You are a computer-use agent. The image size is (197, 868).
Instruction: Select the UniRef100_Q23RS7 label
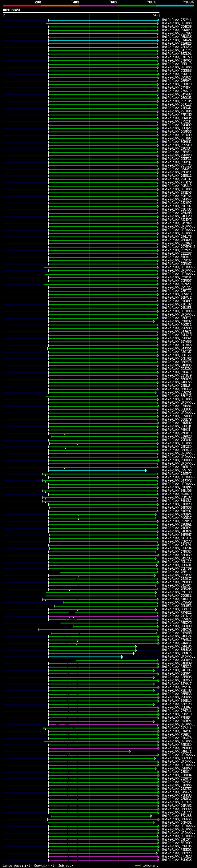tap(177, 575)
